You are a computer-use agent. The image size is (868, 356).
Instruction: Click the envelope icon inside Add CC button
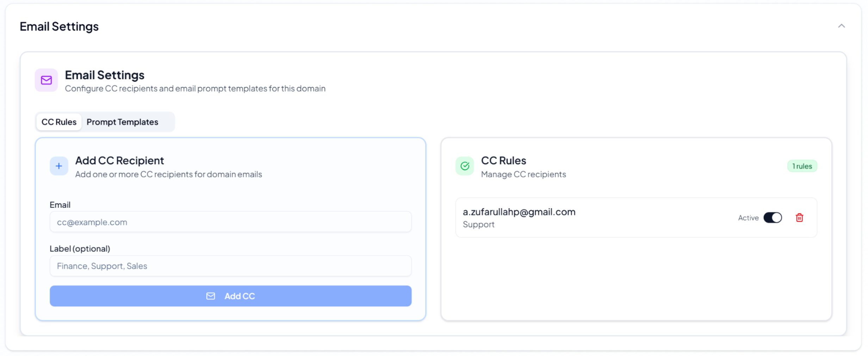pos(211,296)
